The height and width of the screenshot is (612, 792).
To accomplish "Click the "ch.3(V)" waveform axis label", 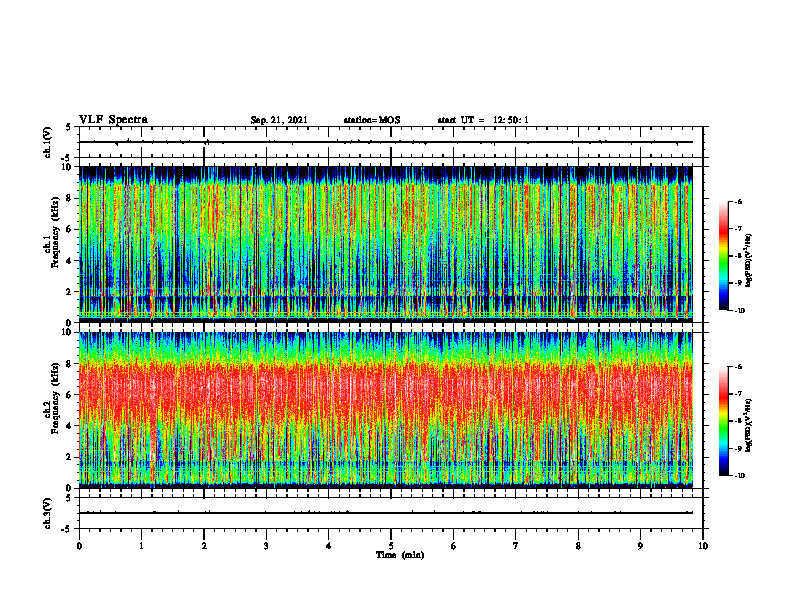I will click(48, 513).
